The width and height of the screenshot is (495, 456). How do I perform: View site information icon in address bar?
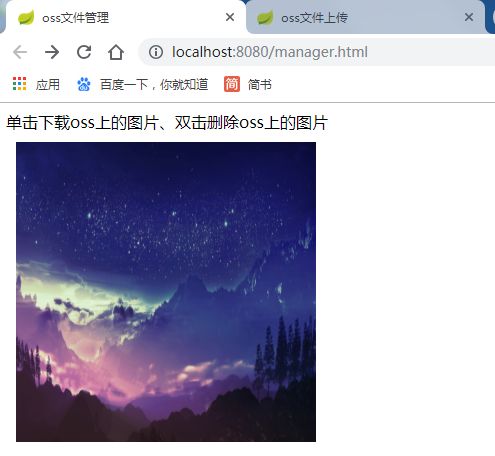(x=156, y=52)
